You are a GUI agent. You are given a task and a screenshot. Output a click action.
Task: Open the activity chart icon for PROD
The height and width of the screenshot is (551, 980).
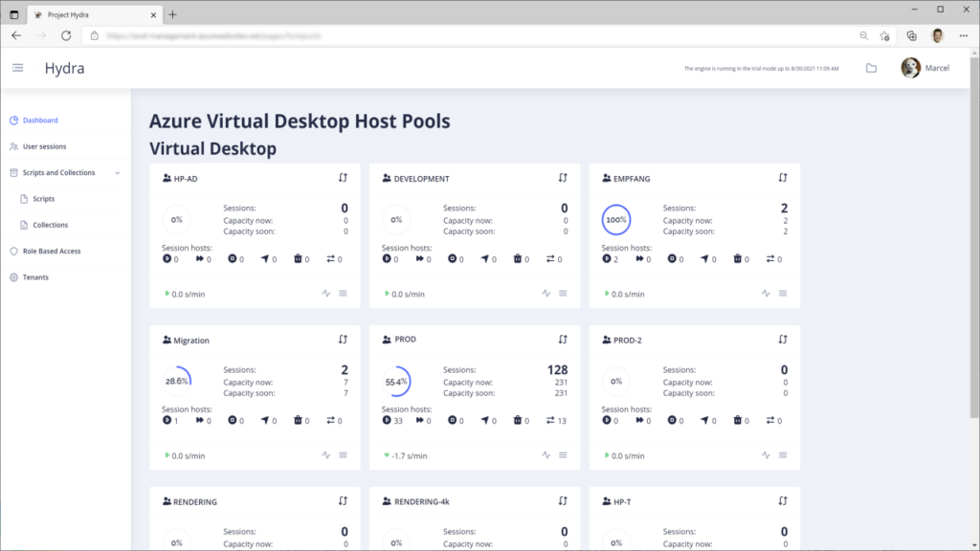point(546,455)
